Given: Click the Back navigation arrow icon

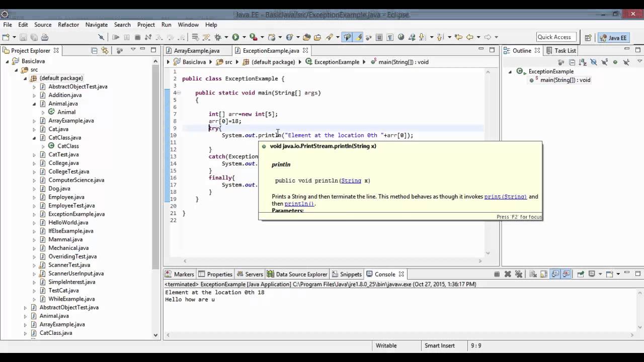Looking at the screenshot, I should tap(469, 37).
